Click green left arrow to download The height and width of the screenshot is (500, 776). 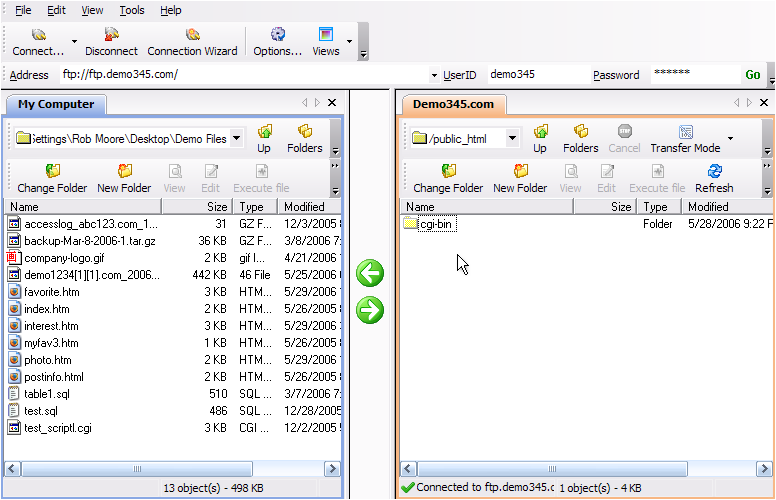[x=370, y=273]
